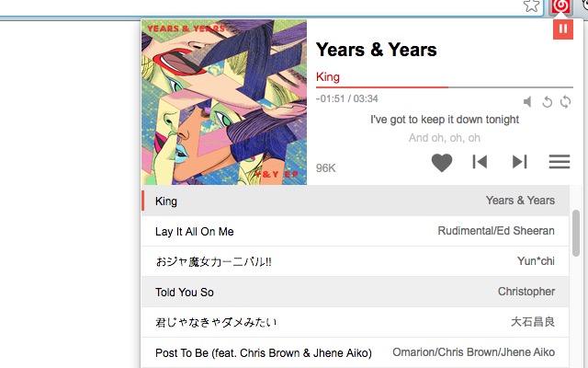Pause the current song with the red button
588x368 pixels.
pos(564,29)
